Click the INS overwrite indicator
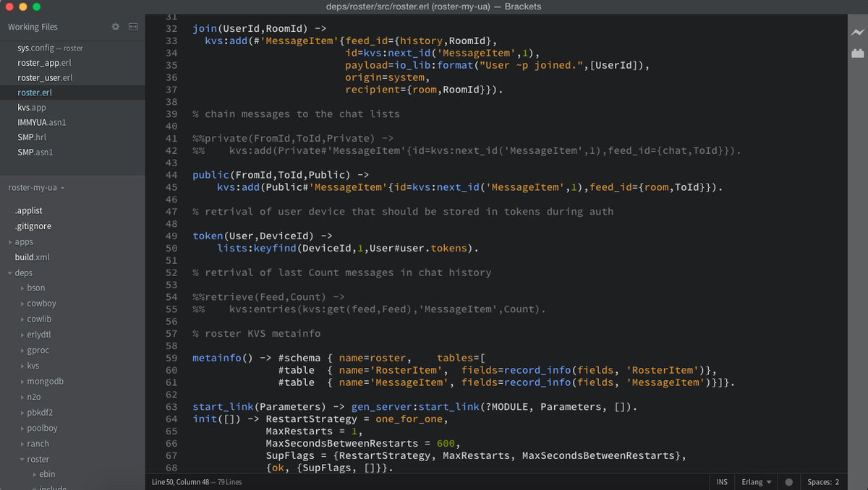 721,481
